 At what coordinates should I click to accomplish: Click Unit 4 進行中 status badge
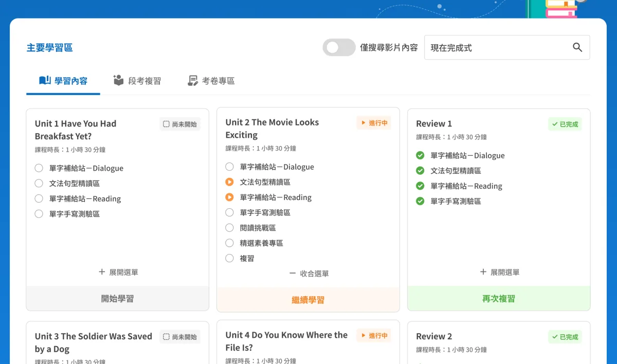374,336
